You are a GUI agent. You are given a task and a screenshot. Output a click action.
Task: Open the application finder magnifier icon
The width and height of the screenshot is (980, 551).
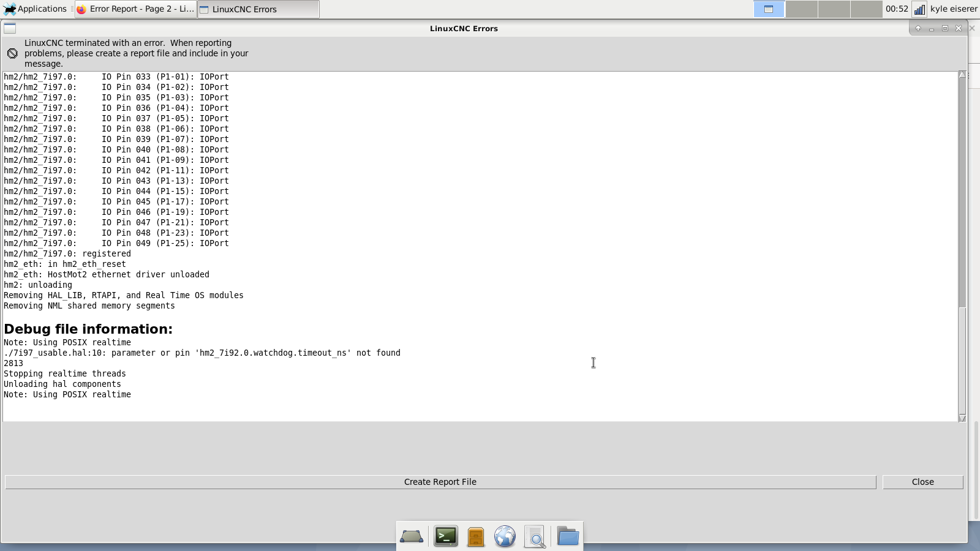(x=535, y=536)
